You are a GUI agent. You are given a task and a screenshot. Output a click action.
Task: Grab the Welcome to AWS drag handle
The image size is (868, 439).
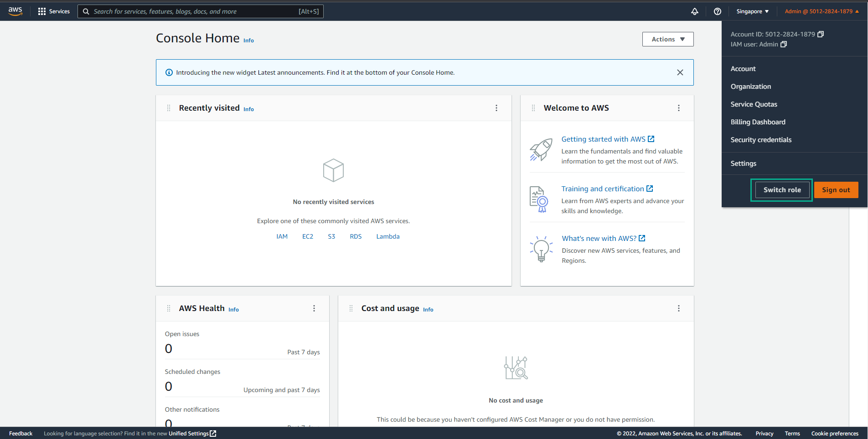click(x=533, y=108)
